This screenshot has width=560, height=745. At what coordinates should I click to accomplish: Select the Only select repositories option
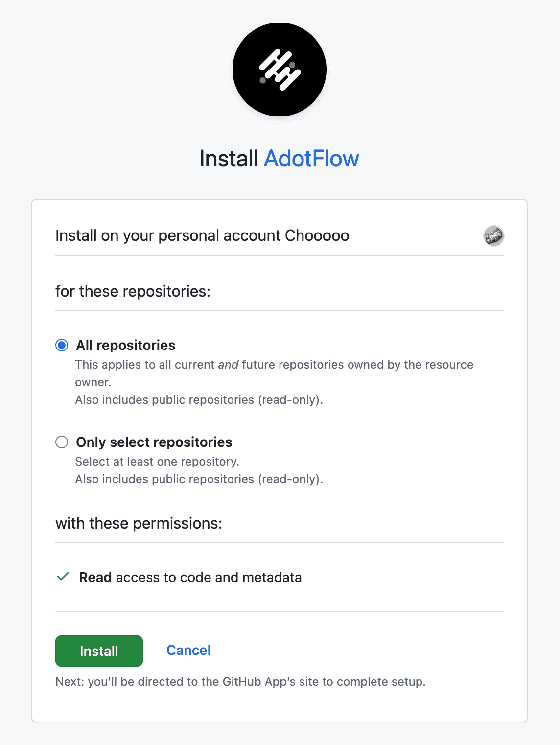pos(62,442)
